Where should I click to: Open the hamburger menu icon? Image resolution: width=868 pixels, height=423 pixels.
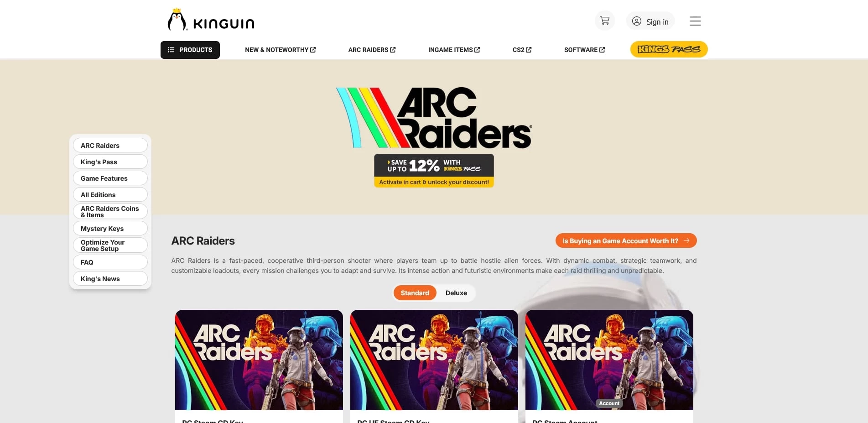[x=695, y=21]
